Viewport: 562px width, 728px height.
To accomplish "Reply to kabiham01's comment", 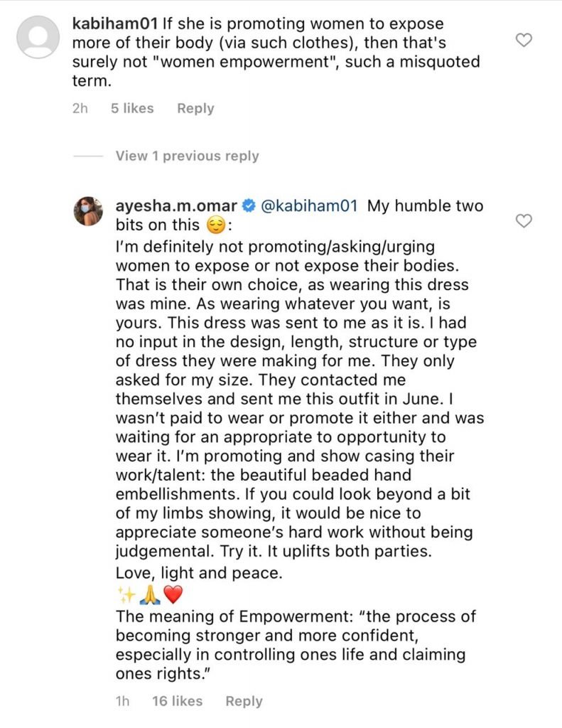I will tap(195, 109).
